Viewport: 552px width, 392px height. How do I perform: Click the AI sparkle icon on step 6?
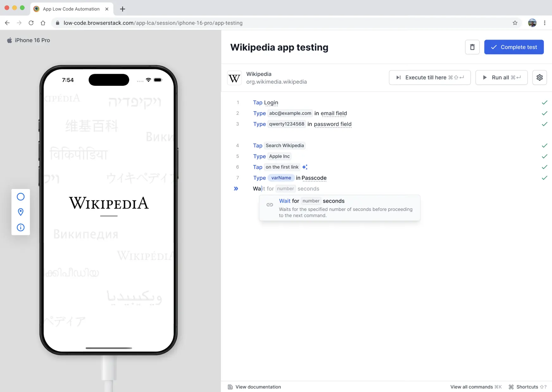pos(305,167)
